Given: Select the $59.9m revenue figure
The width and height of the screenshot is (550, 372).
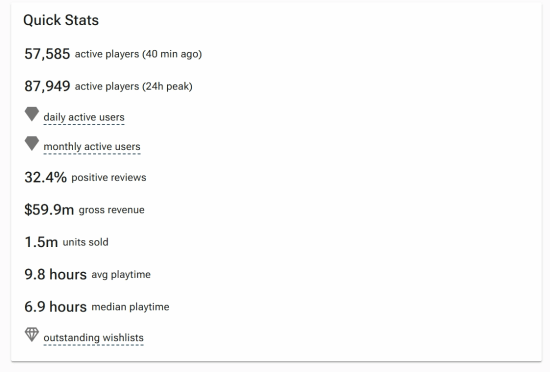Looking at the screenshot, I should pos(49,210).
